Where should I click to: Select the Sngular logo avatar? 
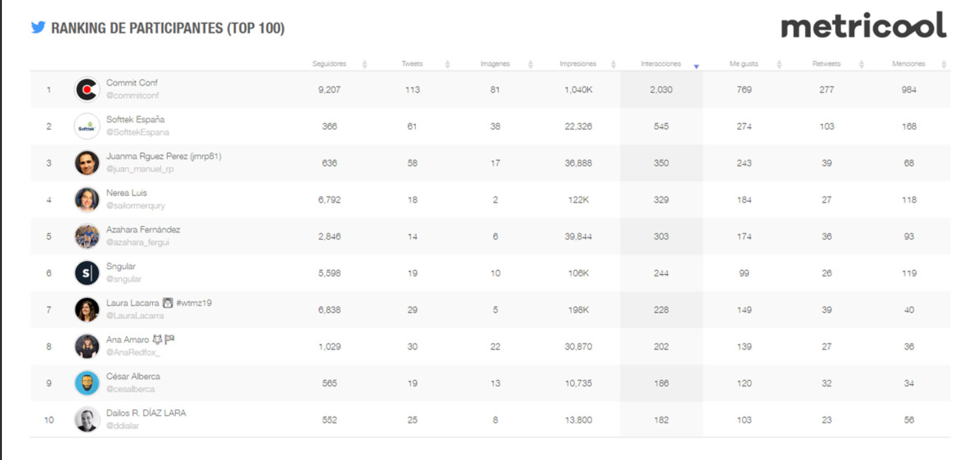87,273
